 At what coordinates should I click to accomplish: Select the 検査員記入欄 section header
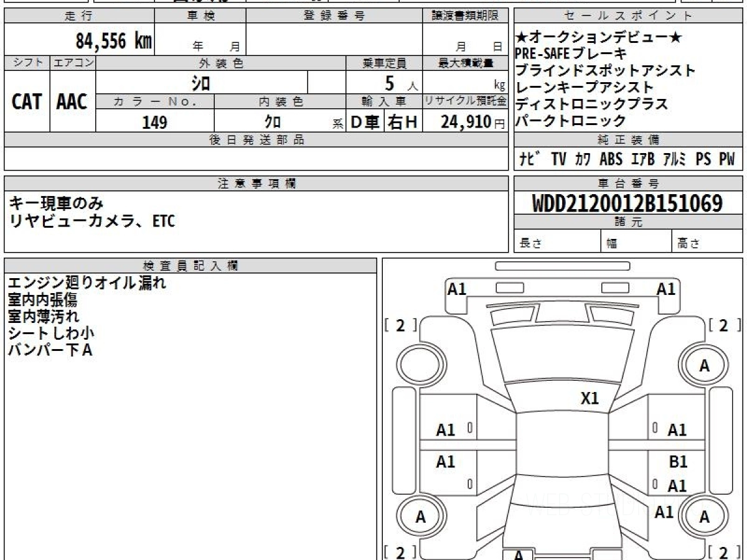pos(190,266)
